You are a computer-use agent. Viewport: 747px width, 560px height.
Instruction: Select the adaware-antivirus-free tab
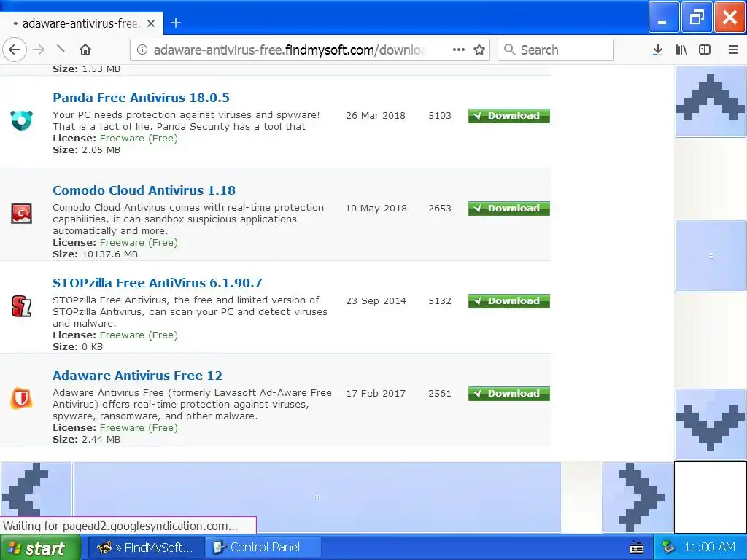(x=81, y=23)
